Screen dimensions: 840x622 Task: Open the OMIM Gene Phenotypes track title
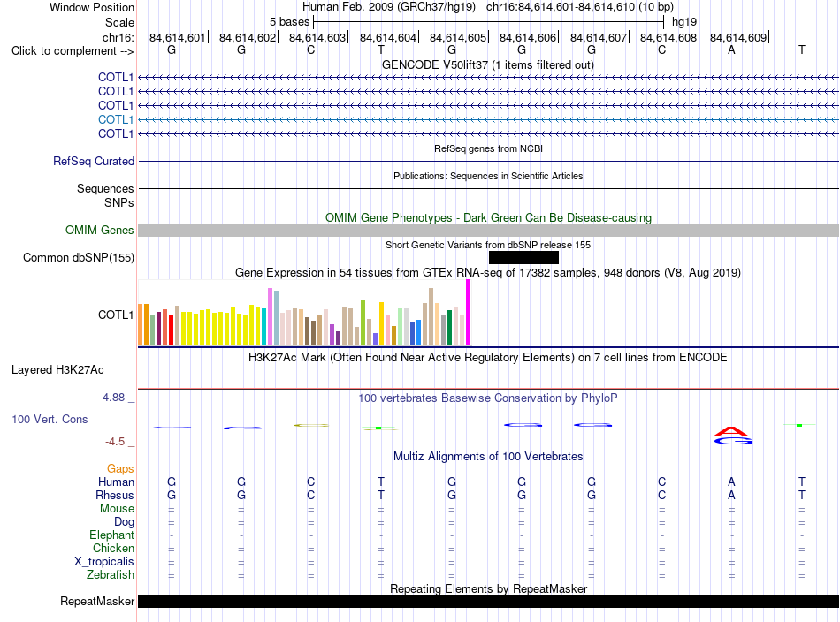coord(488,218)
